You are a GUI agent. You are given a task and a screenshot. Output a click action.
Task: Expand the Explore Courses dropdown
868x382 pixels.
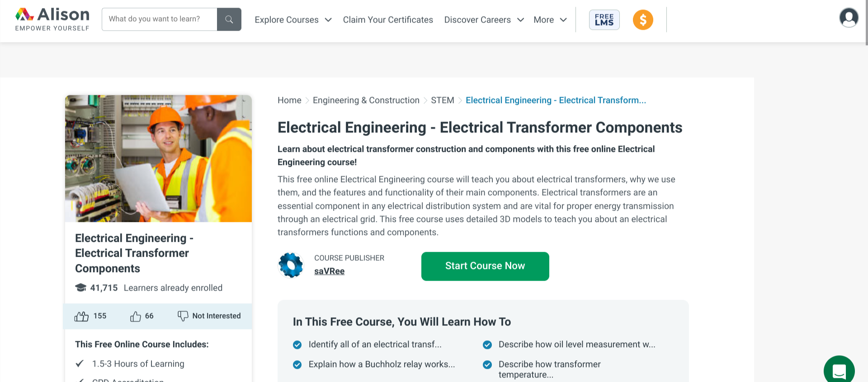tap(292, 19)
